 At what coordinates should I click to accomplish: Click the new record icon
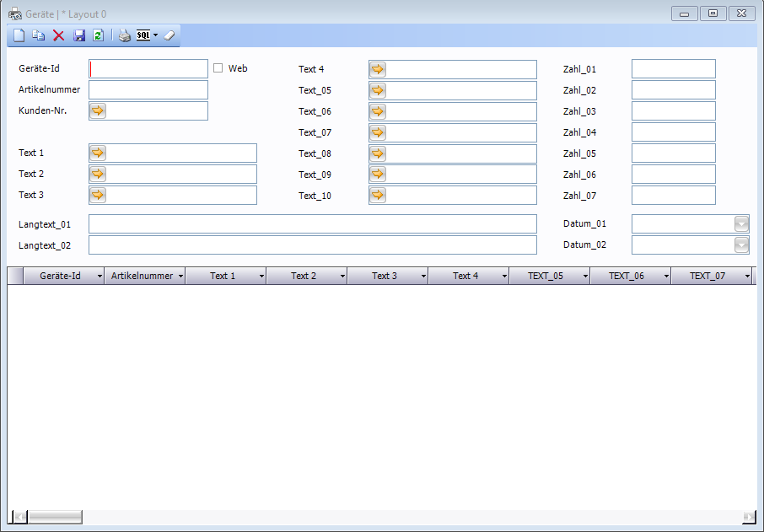click(x=19, y=35)
